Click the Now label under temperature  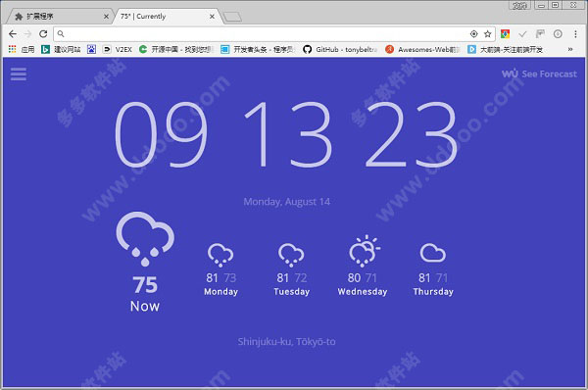pyautogui.click(x=145, y=307)
